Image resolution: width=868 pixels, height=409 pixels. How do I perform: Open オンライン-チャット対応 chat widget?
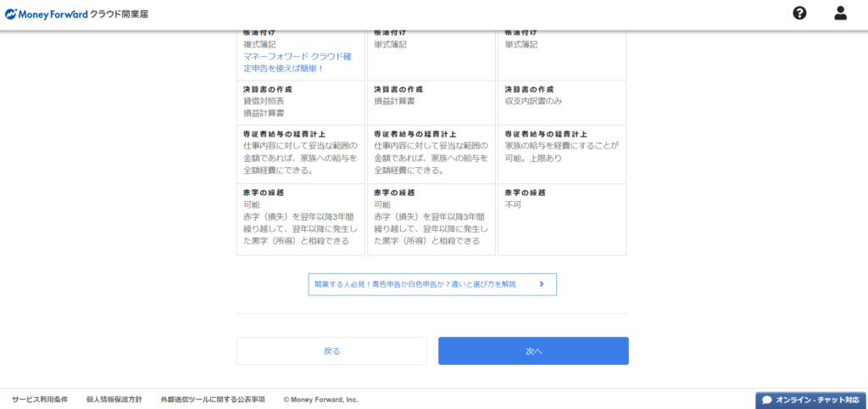810,400
